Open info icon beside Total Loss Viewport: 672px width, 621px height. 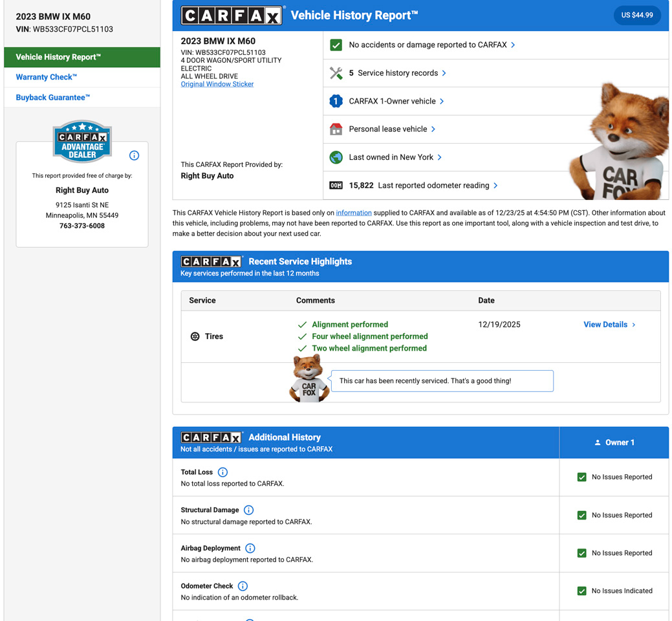click(222, 472)
